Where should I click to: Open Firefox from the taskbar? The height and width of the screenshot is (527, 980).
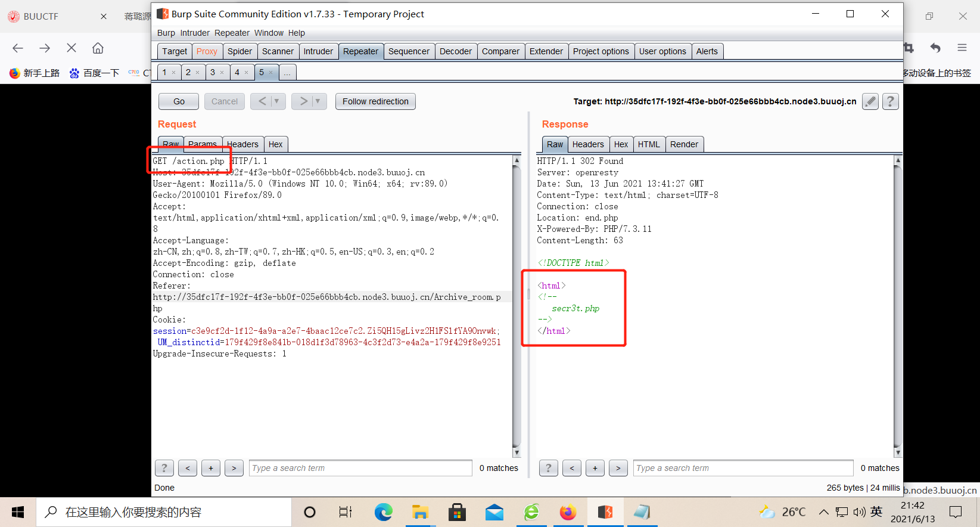(x=568, y=512)
